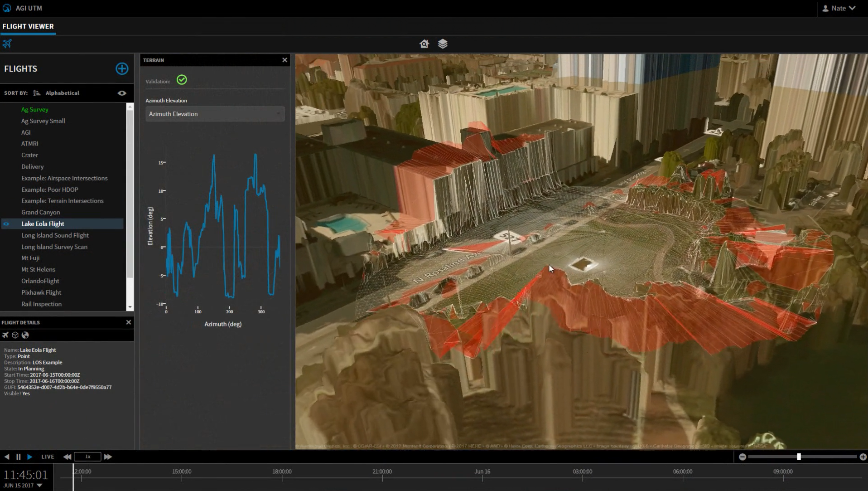Click flights list scrollbar down arrow

coord(130,307)
